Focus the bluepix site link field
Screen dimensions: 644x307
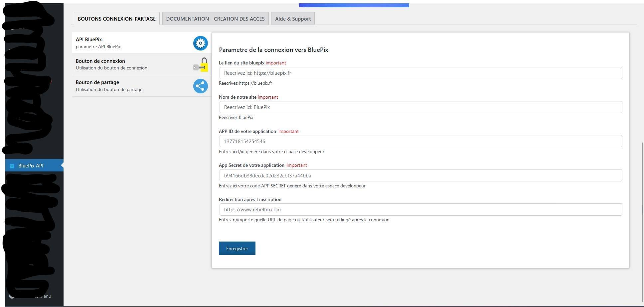[420, 73]
